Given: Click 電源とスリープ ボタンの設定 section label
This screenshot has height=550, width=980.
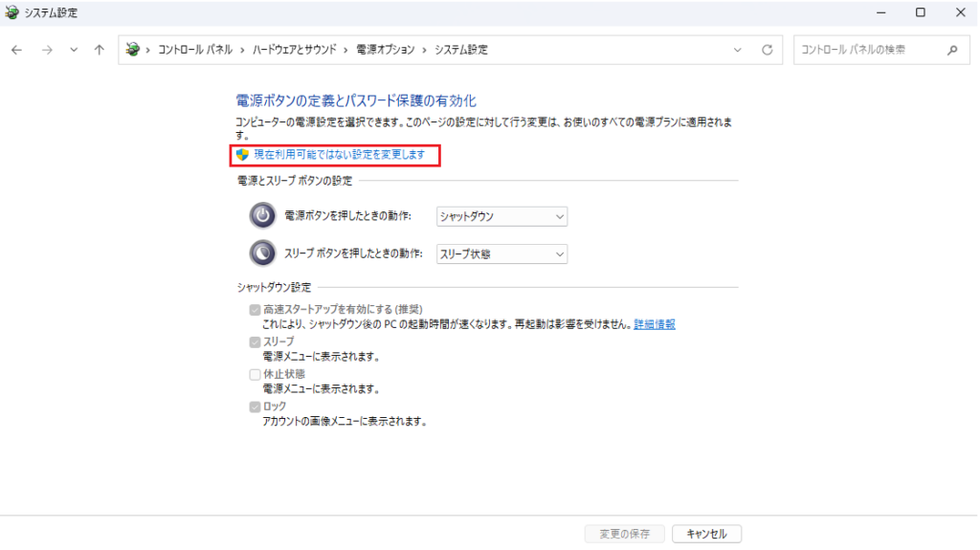Looking at the screenshot, I should pyautogui.click(x=295, y=181).
